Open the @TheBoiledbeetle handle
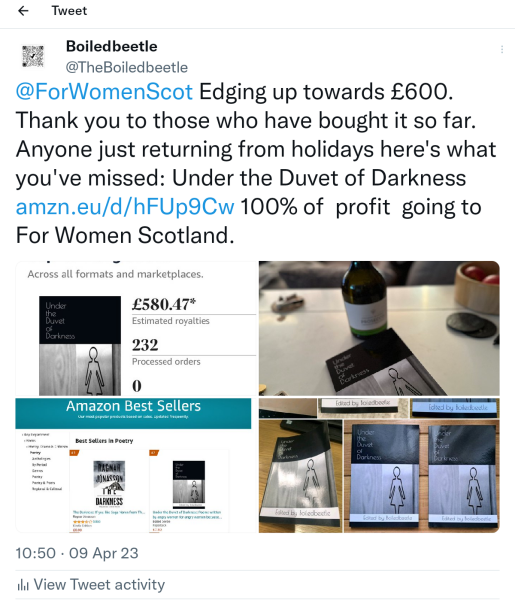The width and height of the screenshot is (515, 600). (x=127, y=67)
